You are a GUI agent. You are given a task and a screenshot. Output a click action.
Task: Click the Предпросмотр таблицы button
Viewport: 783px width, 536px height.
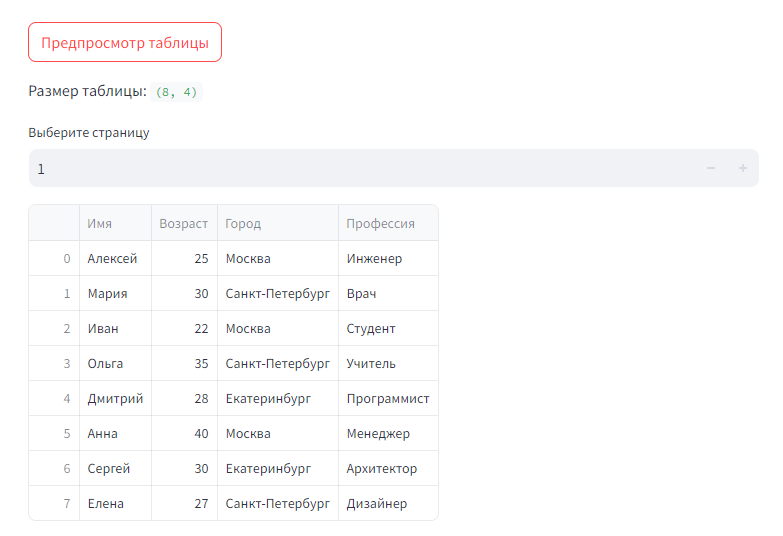point(125,42)
